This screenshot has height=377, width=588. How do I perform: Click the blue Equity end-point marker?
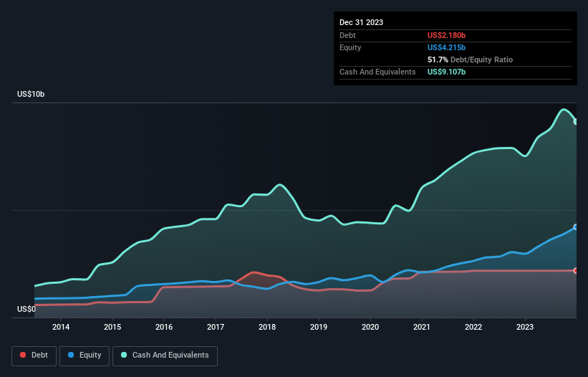tap(576, 227)
